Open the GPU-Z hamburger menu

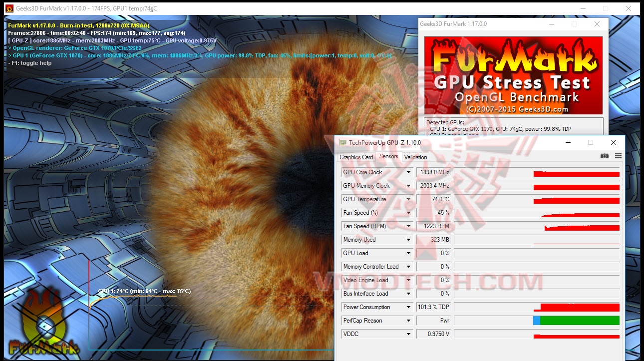[x=618, y=156]
